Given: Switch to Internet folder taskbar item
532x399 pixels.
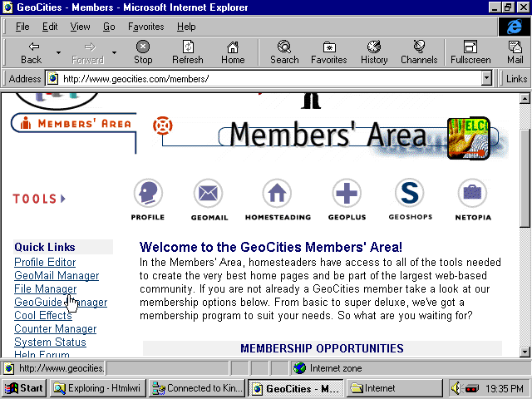Looking at the screenshot, I should [x=393, y=388].
